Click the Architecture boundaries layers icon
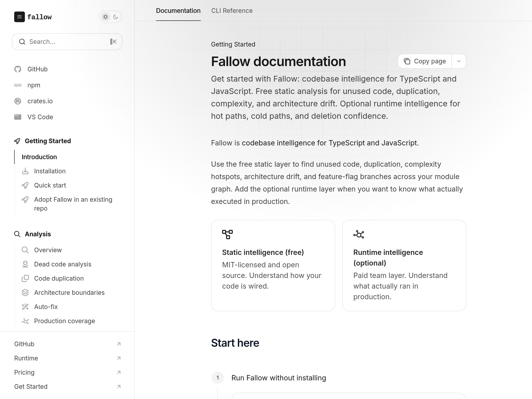Screen dimensions: 532x399 (x=25, y=293)
